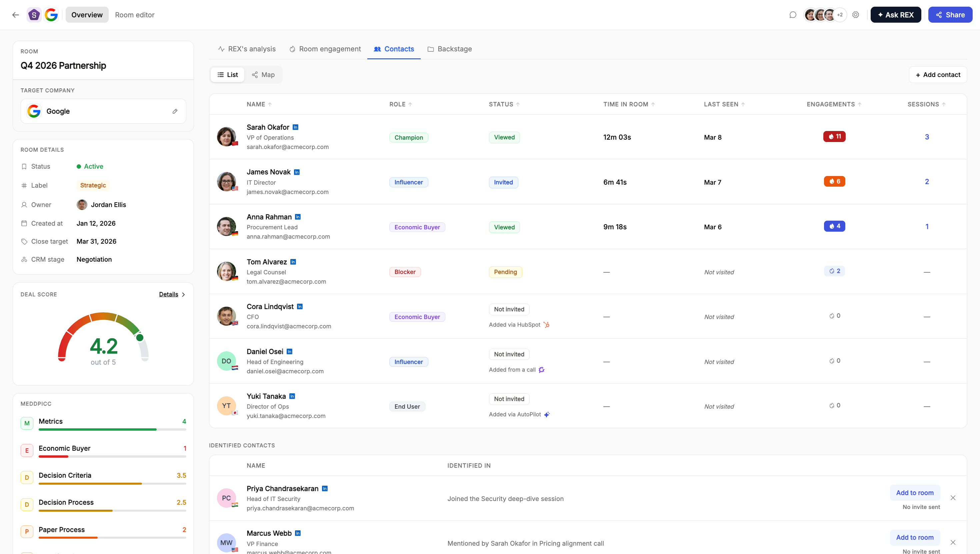Click Sarah Okafor's 11 engagements badge
980x554 pixels.
click(x=834, y=136)
